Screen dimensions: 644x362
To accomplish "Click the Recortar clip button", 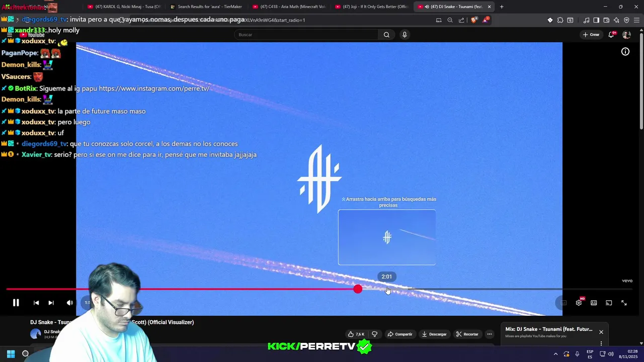I will (x=467, y=334).
